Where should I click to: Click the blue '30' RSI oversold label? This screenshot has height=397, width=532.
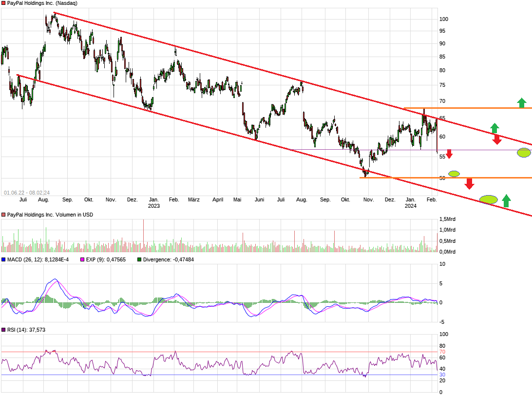(x=442, y=375)
